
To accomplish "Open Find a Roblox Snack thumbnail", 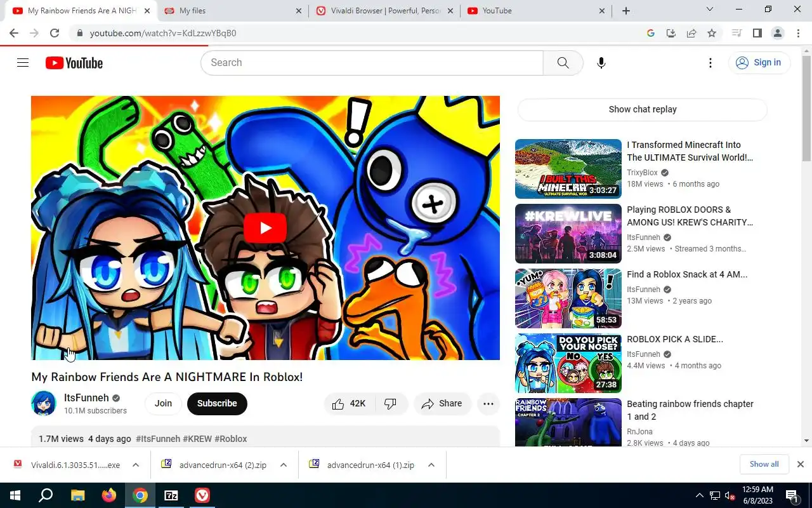I will (568, 298).
